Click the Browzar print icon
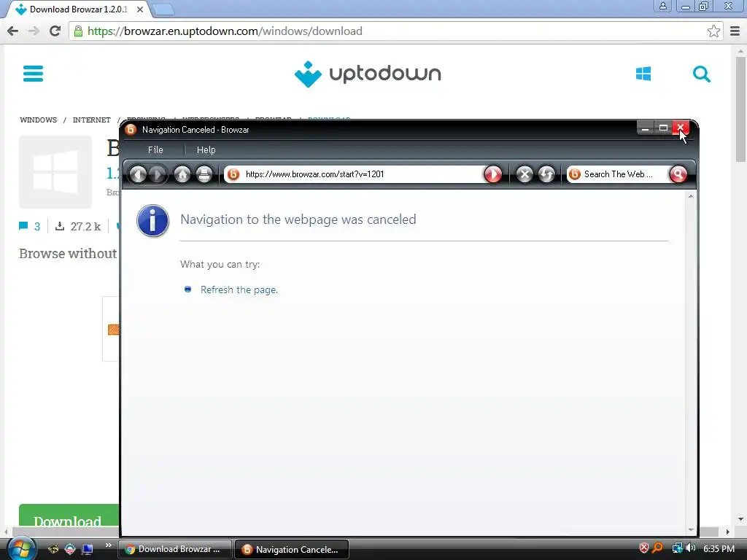747x560 pixels. pos(204,174)
